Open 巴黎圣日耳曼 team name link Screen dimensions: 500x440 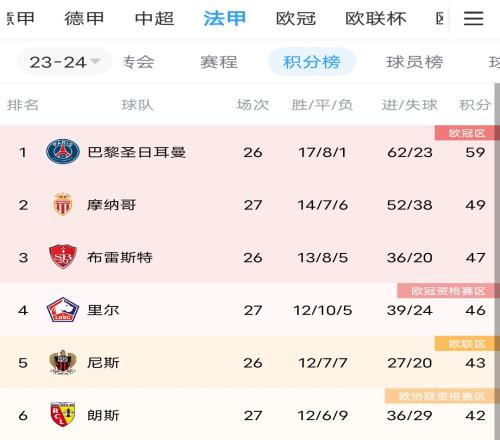click(x=136, y=152)
